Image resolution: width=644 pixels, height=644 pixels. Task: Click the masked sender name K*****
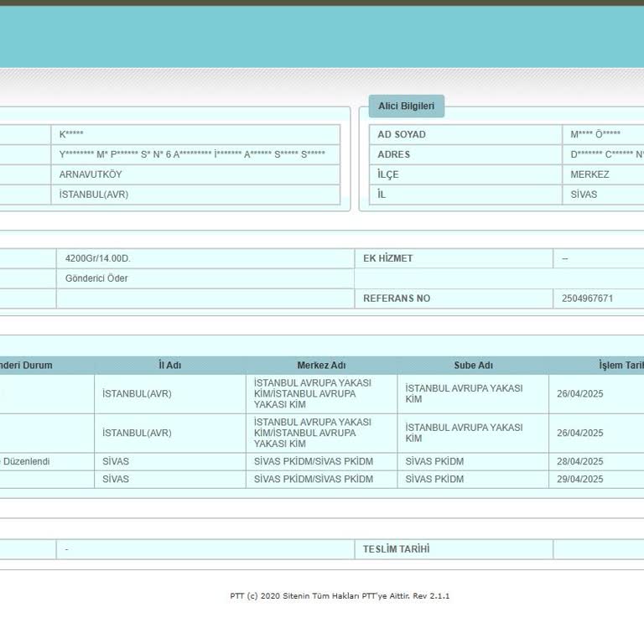coord(71,134)
